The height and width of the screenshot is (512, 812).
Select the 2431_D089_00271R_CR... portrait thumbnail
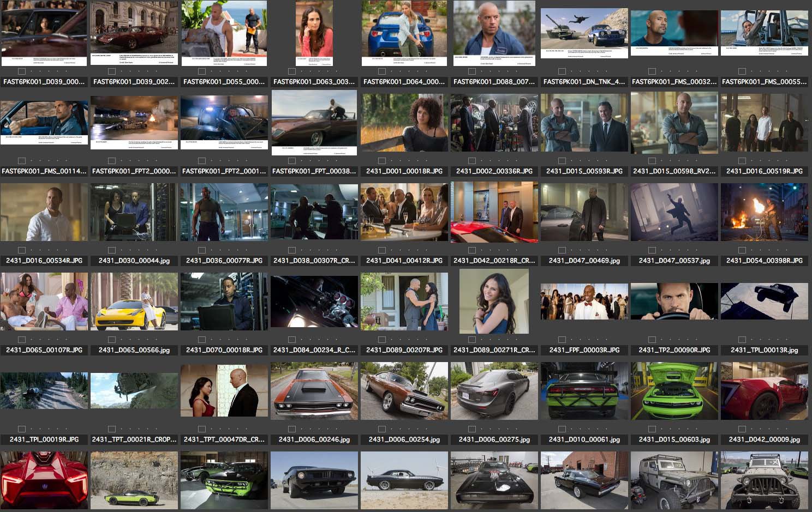494,302
